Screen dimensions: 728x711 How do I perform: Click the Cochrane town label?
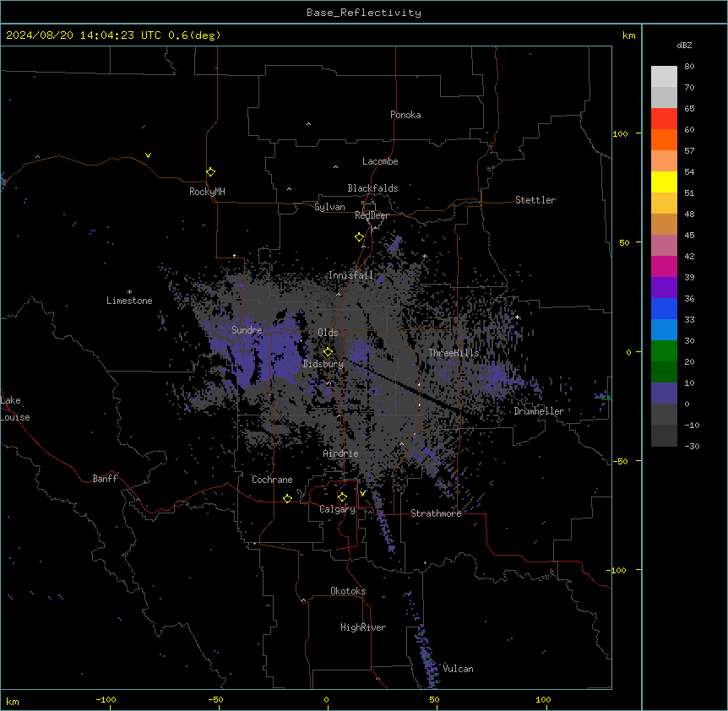tap(272, 480)
